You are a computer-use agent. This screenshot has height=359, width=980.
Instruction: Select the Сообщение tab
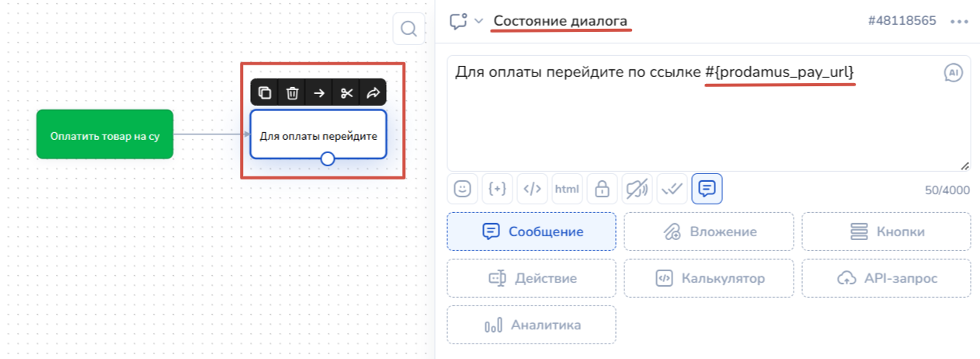pos(531,232)
